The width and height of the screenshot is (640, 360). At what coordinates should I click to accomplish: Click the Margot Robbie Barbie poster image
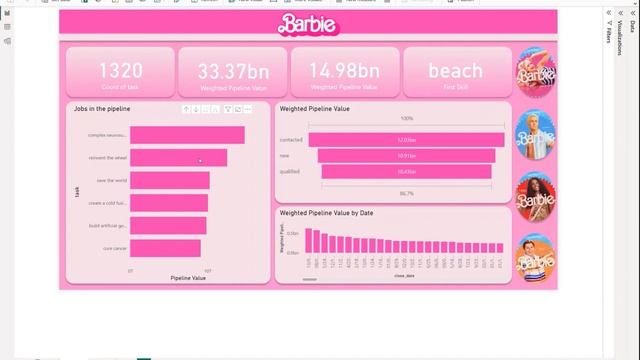536,72
